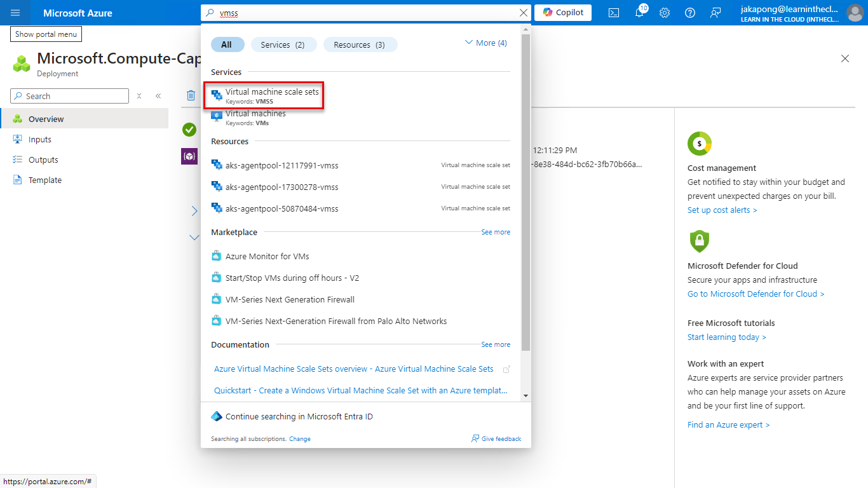The width and height of the screenshot is (868, 488).
Task: Expand the right-pointing chevron section
Action: pos(194,211)
